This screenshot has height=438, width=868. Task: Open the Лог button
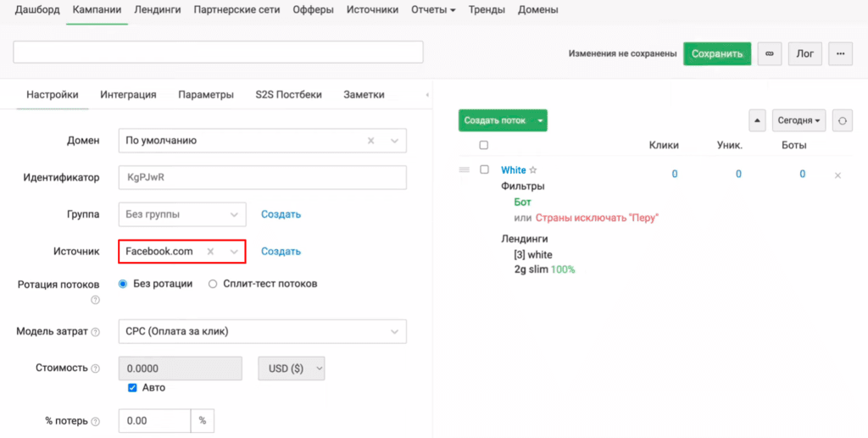tap(805, 53)
